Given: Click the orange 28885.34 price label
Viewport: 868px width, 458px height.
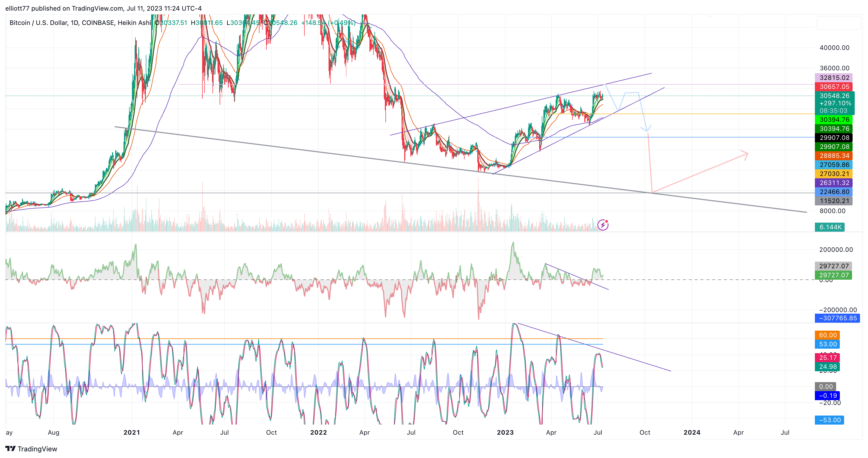Looking at the screenshot, I should [x=834, y=156].
